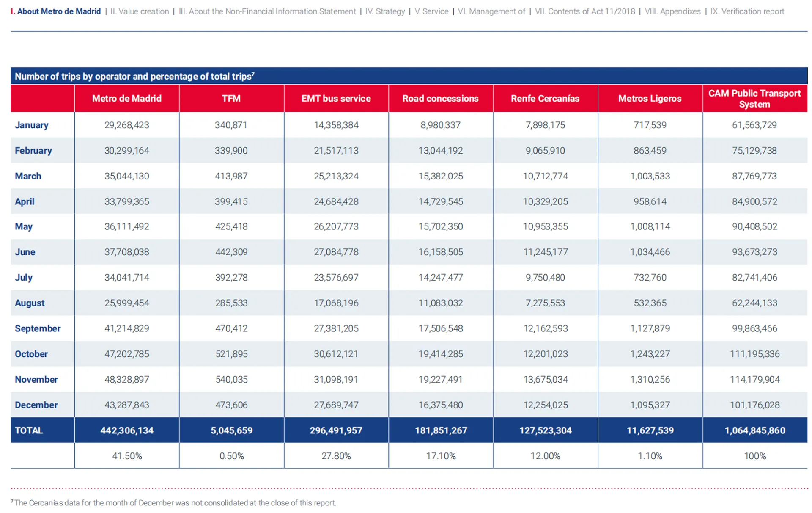This screenshot has width=812, height=513.
Task: Click the 'Renfe Cercanías' column header
Action: (x=545, y=99)
